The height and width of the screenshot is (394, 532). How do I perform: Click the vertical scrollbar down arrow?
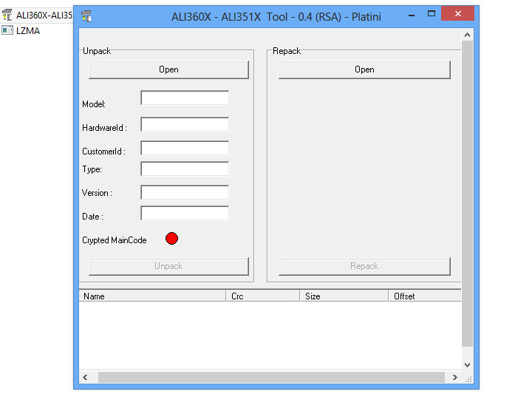[467, 364]
